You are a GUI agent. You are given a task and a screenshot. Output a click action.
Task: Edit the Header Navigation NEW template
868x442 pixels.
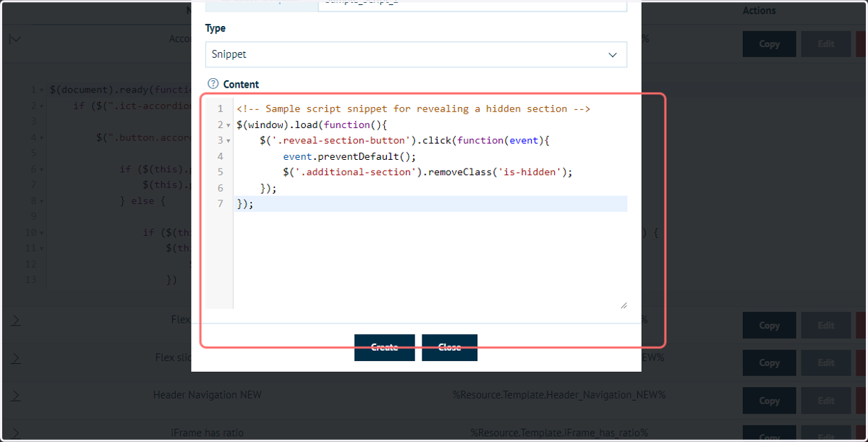[826, 401]
